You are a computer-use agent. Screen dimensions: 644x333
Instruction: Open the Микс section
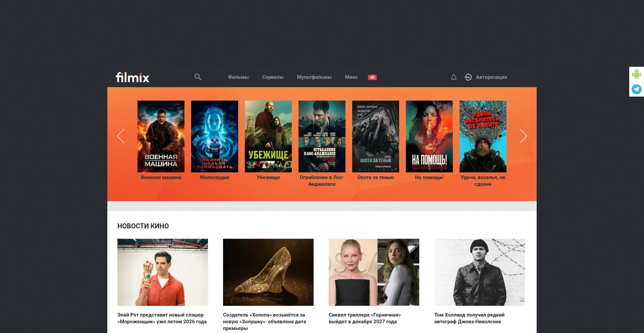pos(351,77)
